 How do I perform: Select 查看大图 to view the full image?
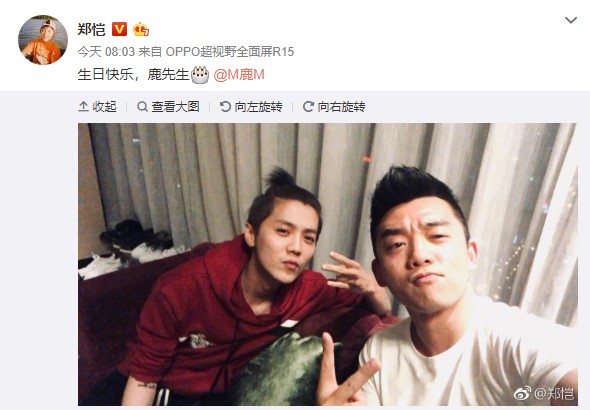click(x=168, y=107)
